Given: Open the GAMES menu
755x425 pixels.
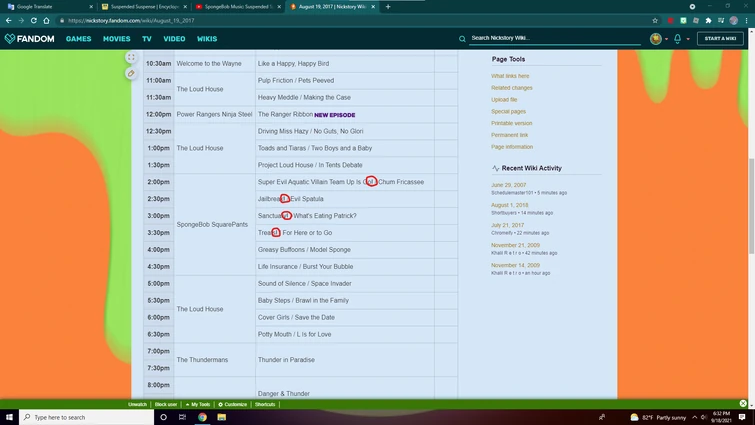Looking at the screenshot, I should click(78, 39).
